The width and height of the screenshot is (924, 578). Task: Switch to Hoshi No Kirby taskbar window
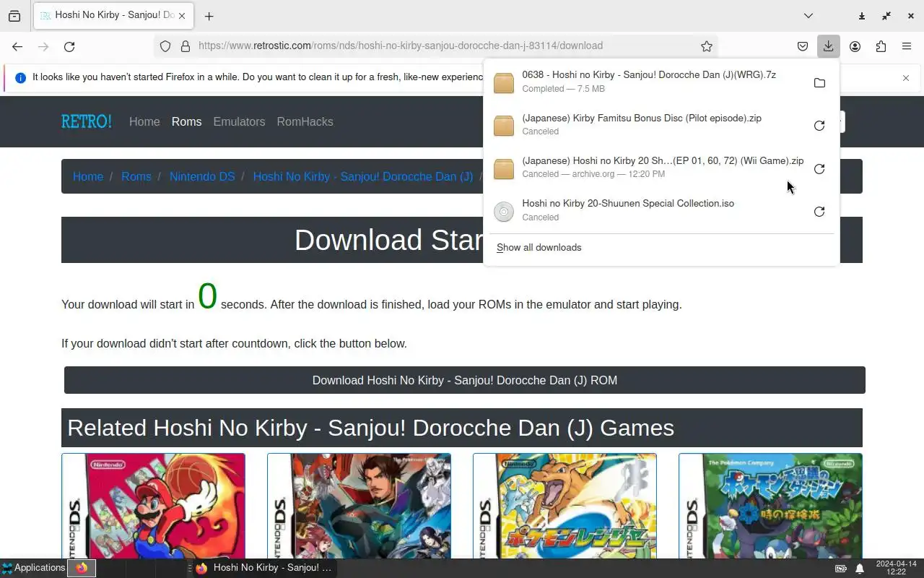click(x=263, y=568)
